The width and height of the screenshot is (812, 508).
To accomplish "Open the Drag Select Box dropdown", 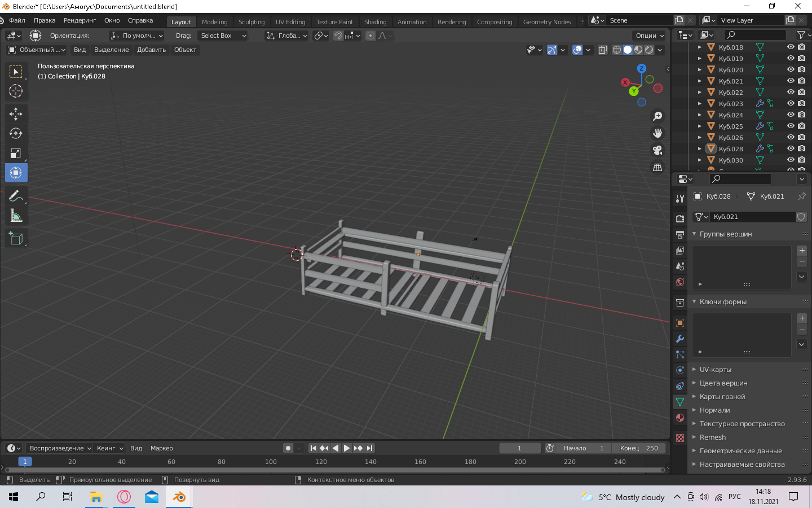I will point(223,36).
